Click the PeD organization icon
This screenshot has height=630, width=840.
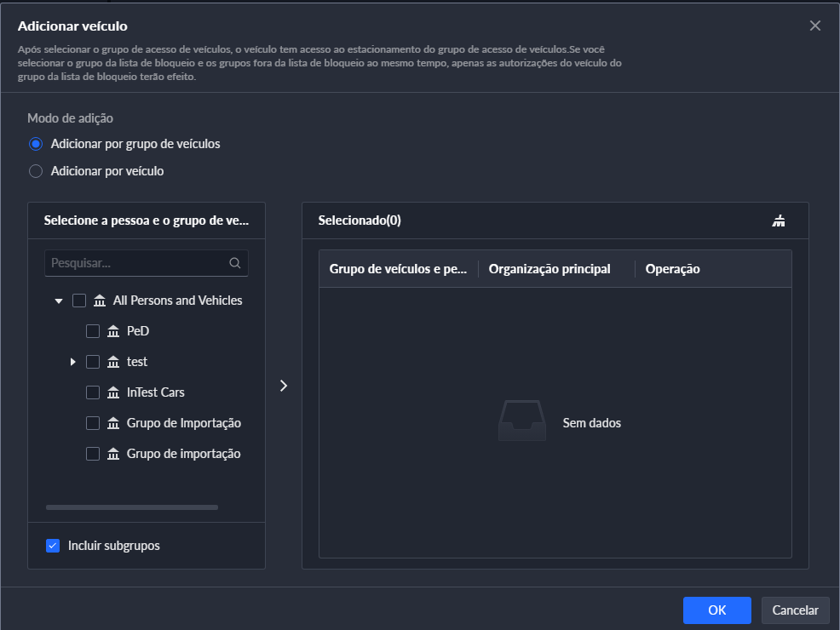113,331
